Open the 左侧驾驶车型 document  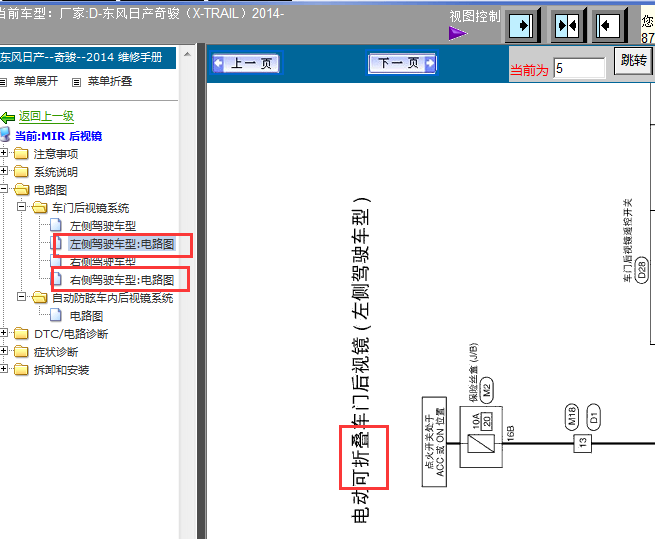click(103, 226)
